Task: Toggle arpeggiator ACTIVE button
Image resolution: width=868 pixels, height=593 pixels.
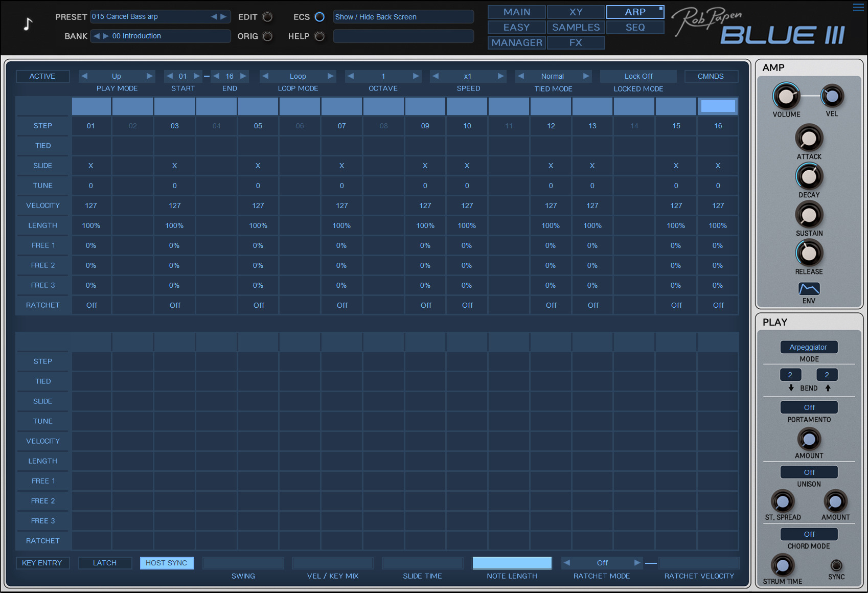Action: click(42, 76)
